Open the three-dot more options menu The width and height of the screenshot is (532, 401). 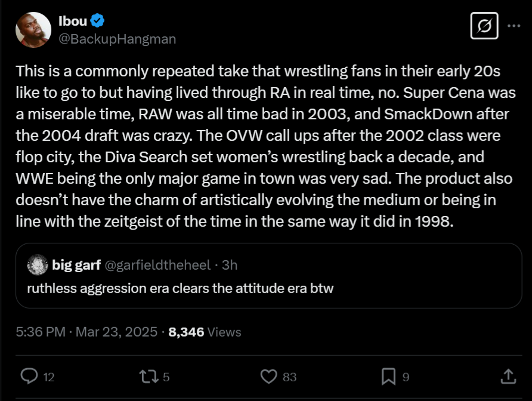[513, 27]
